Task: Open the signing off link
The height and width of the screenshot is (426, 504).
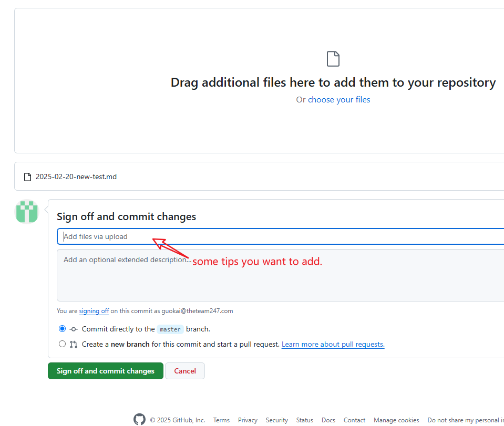Action: coord(94,311)
